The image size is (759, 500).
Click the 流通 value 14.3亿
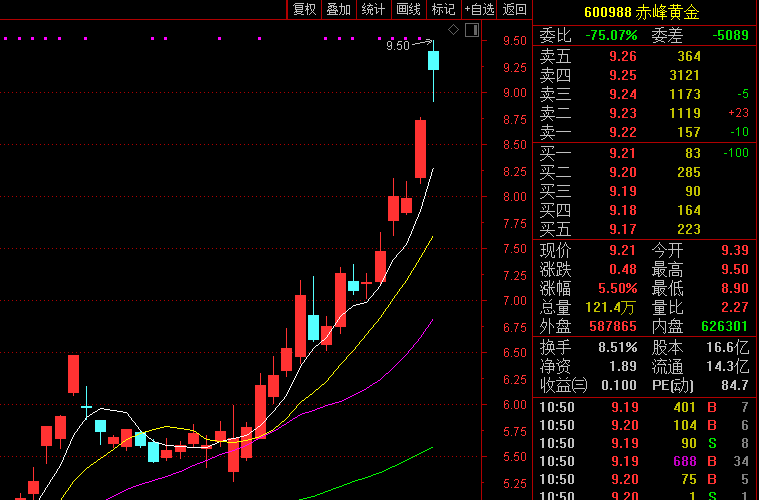(x=728, y=366)
